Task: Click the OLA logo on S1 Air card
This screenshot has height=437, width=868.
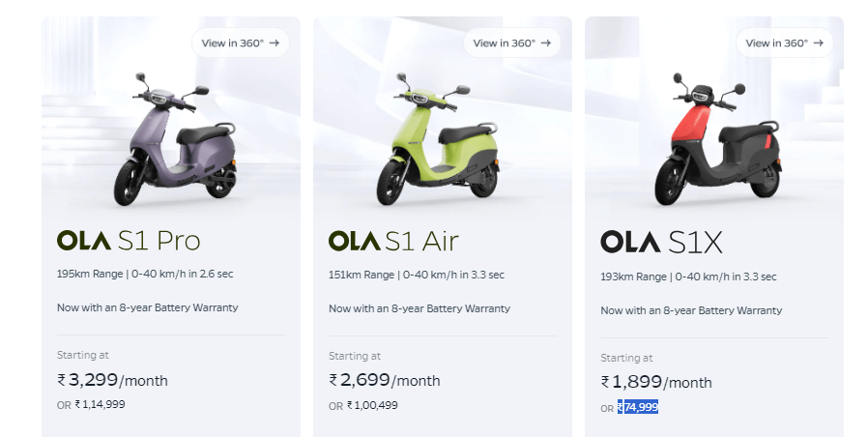Action: (355, 240)
